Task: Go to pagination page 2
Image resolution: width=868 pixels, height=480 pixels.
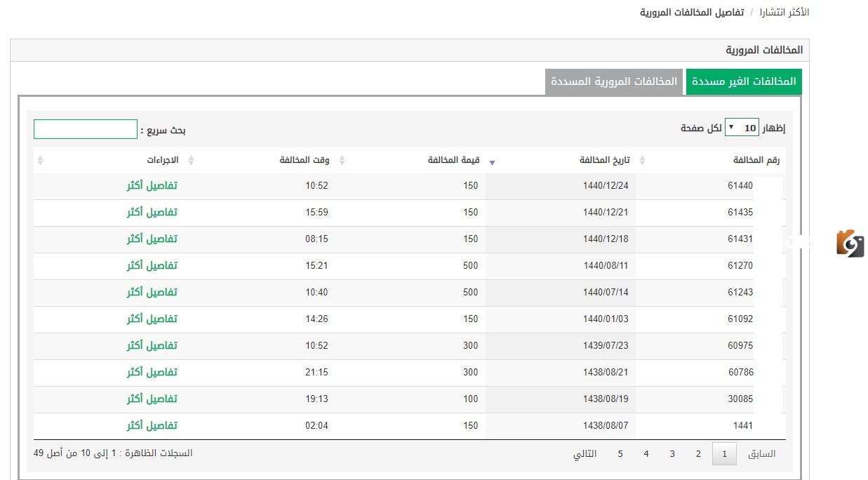Action: (x=698, y=454)
